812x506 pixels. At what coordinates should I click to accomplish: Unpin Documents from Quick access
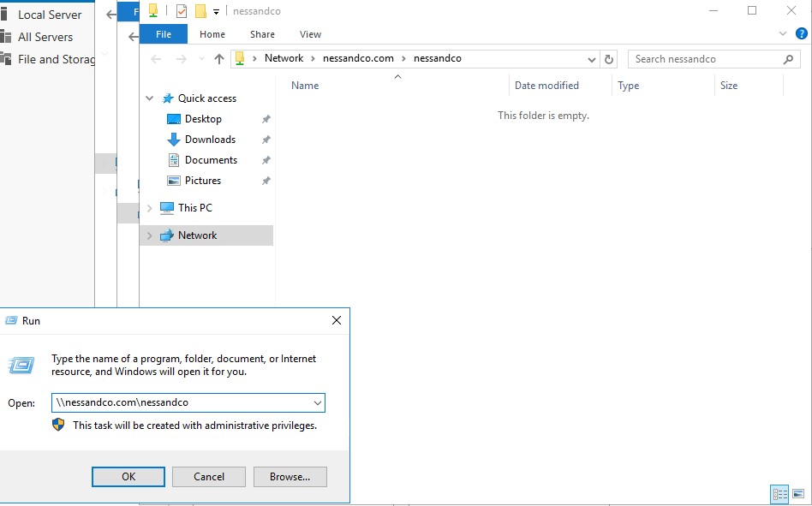[x=266, y=160]
